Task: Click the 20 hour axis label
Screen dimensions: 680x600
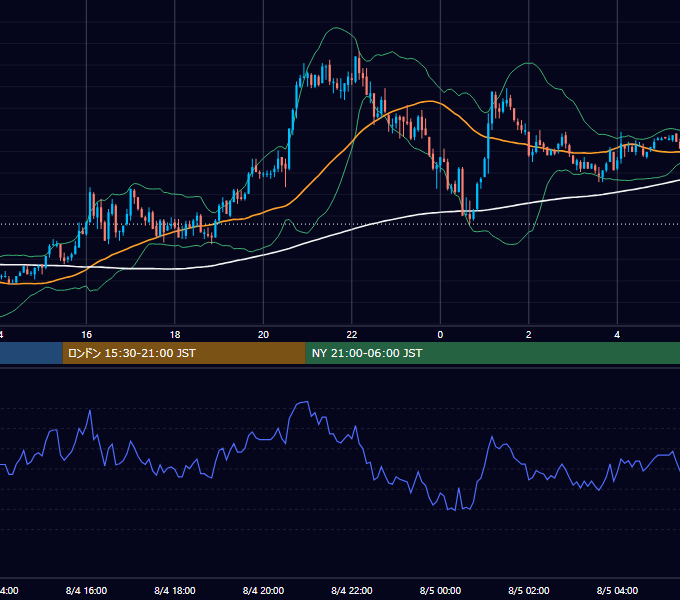Action: (x=263, y=335)
